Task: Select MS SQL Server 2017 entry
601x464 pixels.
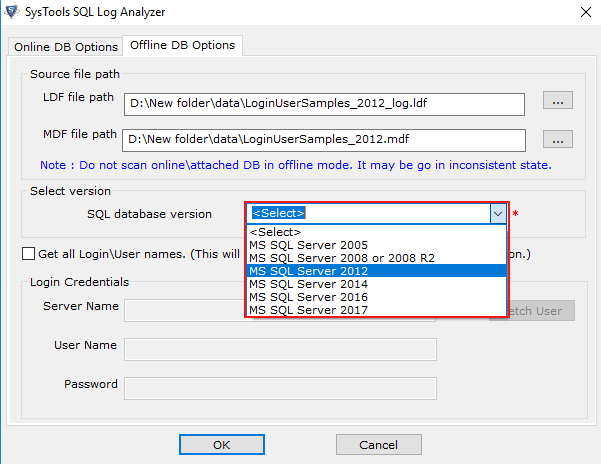Action: click(x=377, y=310)
